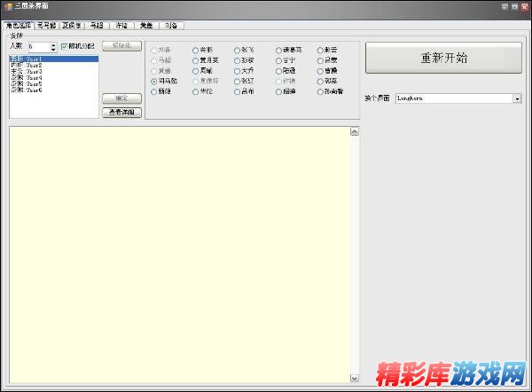Choose the 孙尚香 character option
The height and width of the screenshot is (392, 532).
click(319, 90)
